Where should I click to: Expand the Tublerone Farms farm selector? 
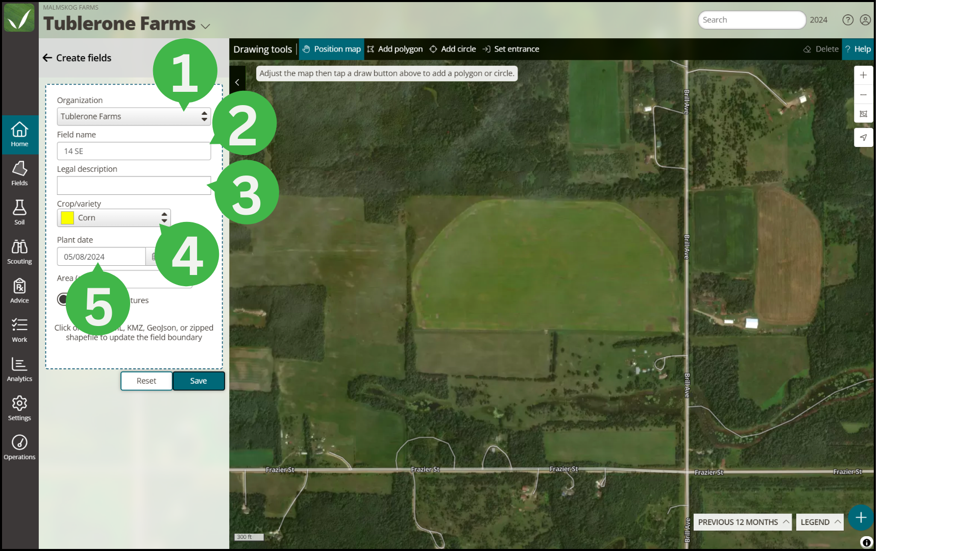[205, 26]
